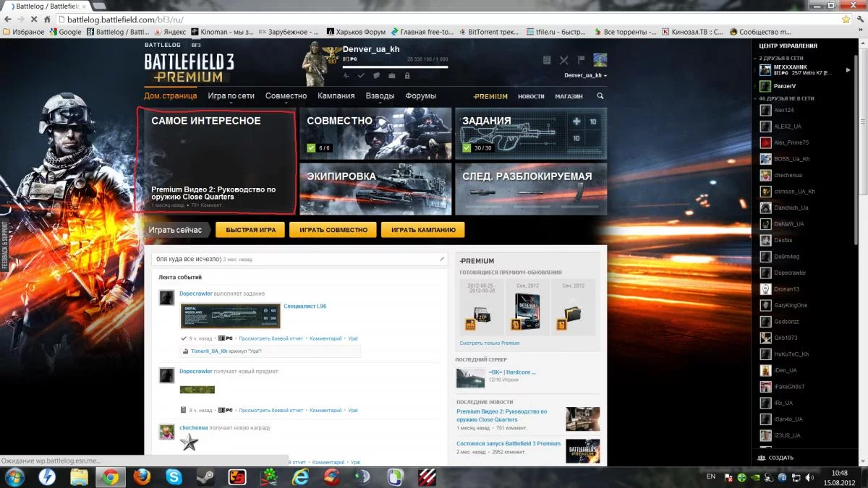Expand the Взводы menu

(x=380, y=96)
